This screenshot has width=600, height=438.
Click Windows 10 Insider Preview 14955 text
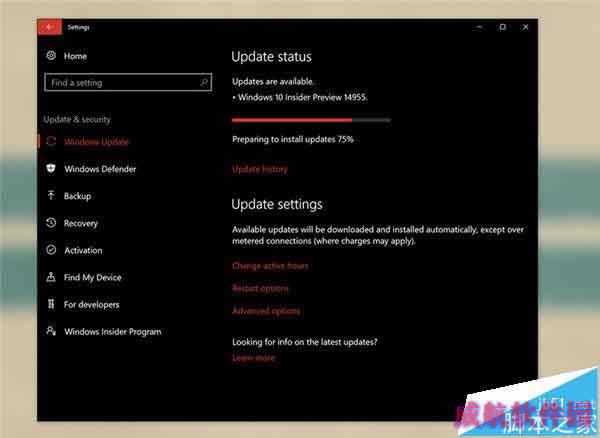point(302,97)
